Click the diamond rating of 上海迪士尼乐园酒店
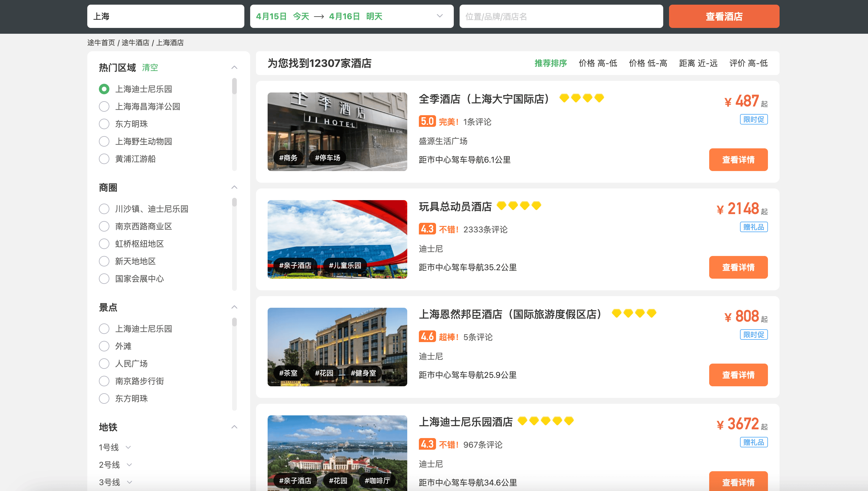This screenshot has height=491, width=868. tap(545, 421)
